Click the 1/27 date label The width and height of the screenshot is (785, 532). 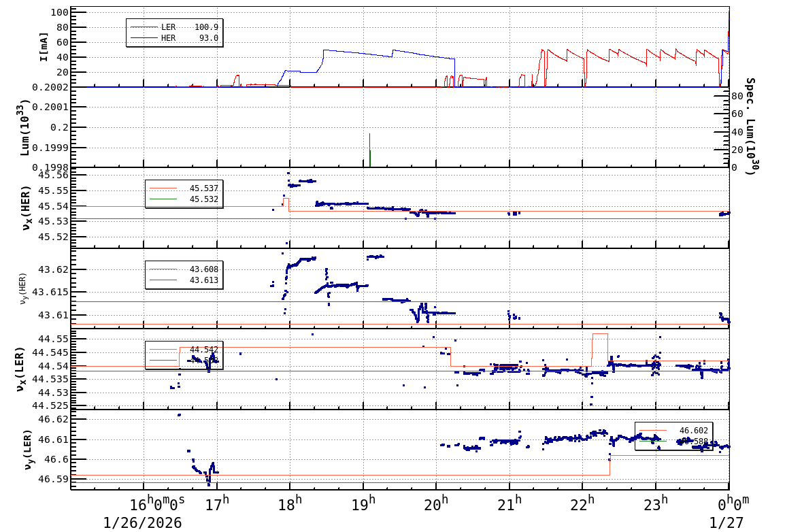tap(726, 523)
